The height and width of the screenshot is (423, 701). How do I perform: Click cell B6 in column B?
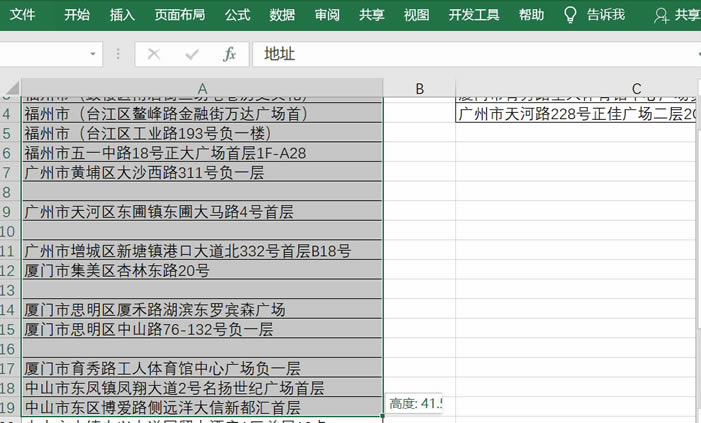coord(419,153)
